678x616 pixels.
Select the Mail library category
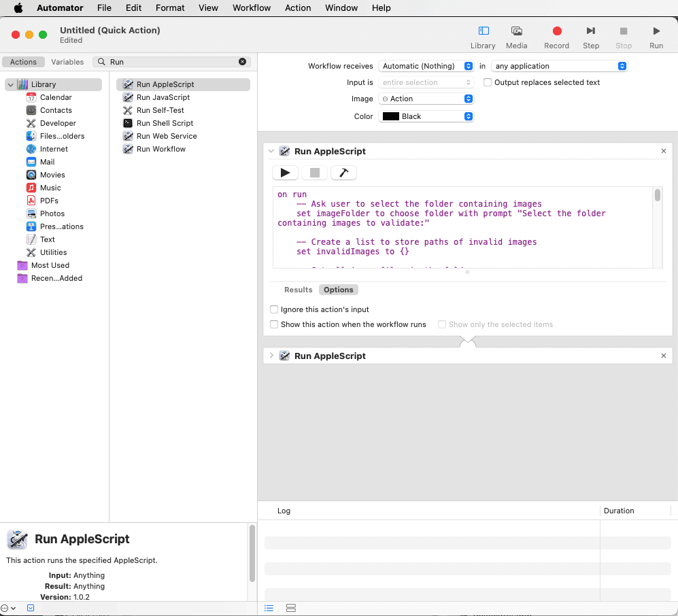47,162
